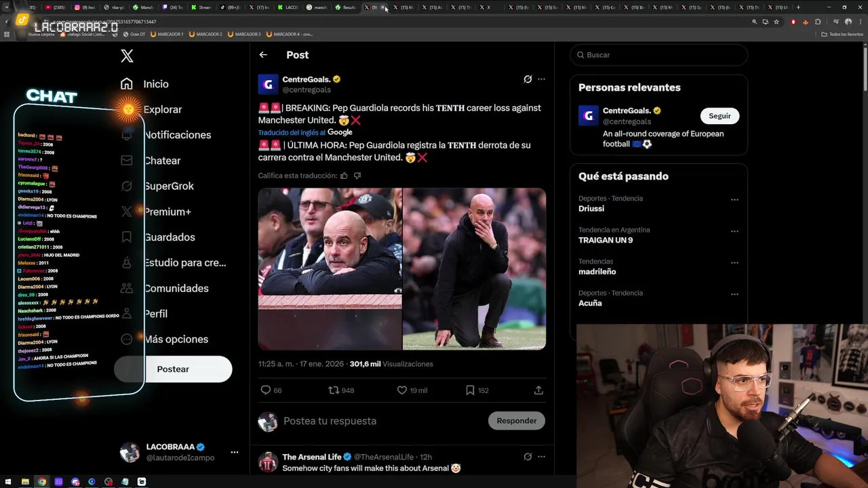Open the X logo home icon
This screenshot has width=868, height=488.
pos(127,56)
